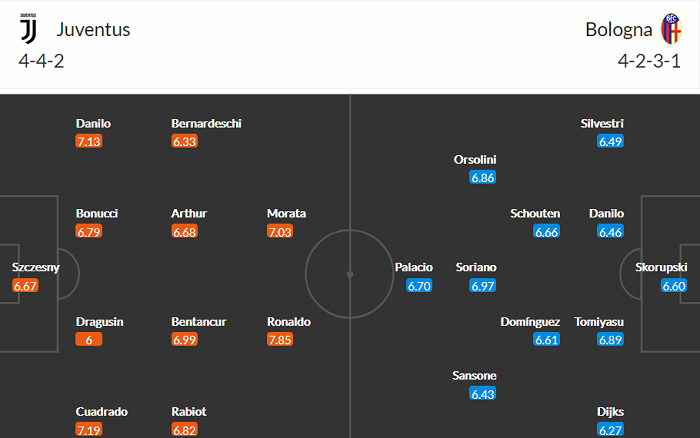Select Orsolini in the Bologna lineup
This screenshot has height=438, width=700.
475,159
